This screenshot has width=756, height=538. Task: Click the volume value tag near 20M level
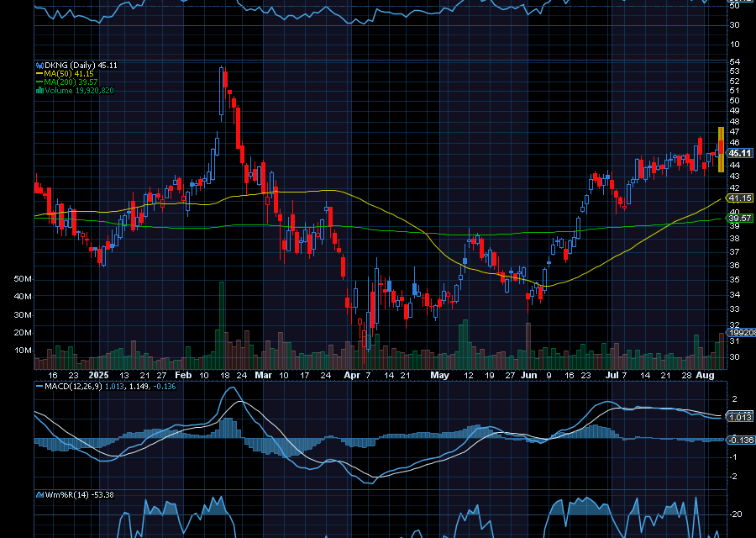742,332
